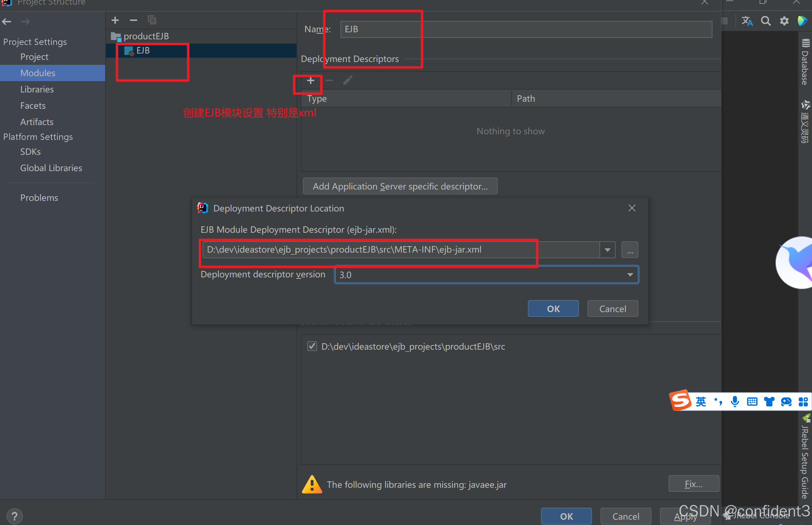Open the translate icon in toolbar
Screen dimensions: 812x525
pyautogui.click(x=747, y=21)
